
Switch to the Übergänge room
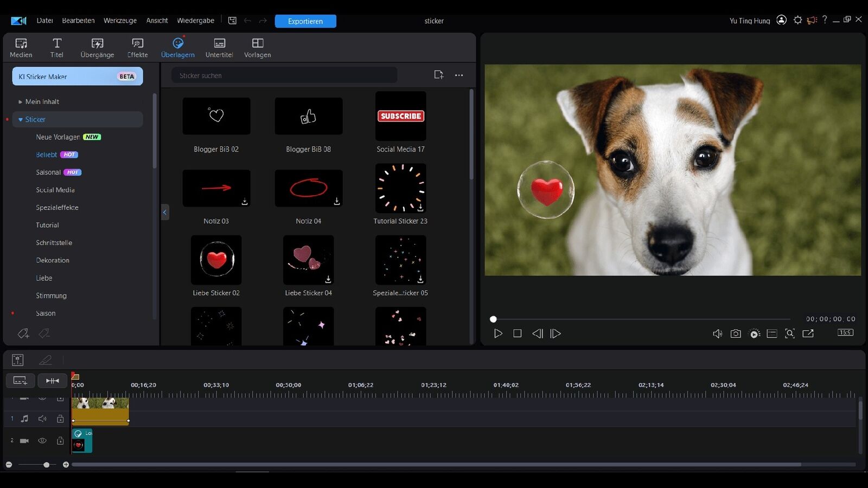coord(97,48)
